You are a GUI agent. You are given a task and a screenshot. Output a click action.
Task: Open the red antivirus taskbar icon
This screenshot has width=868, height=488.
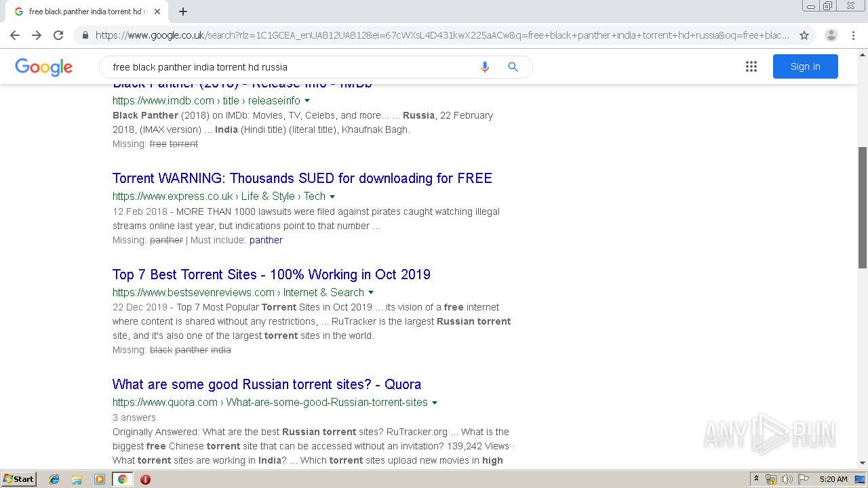point(145,479)
